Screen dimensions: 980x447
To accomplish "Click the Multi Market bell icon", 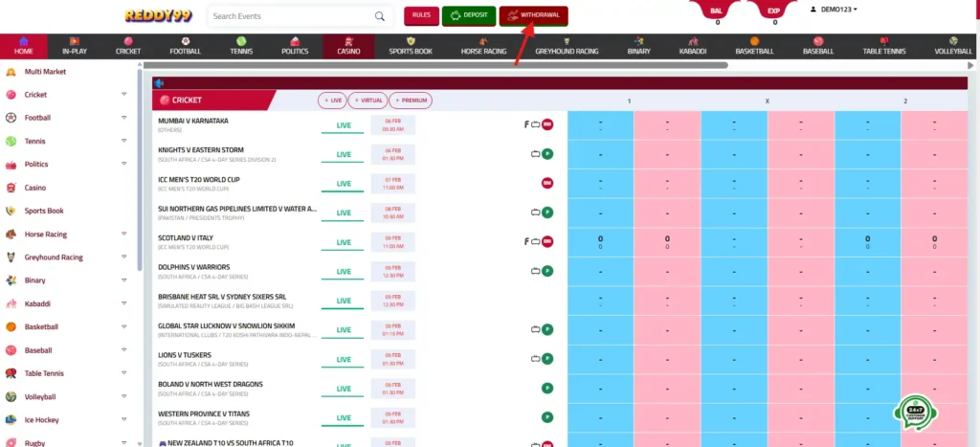I will (x=11, y=72).
